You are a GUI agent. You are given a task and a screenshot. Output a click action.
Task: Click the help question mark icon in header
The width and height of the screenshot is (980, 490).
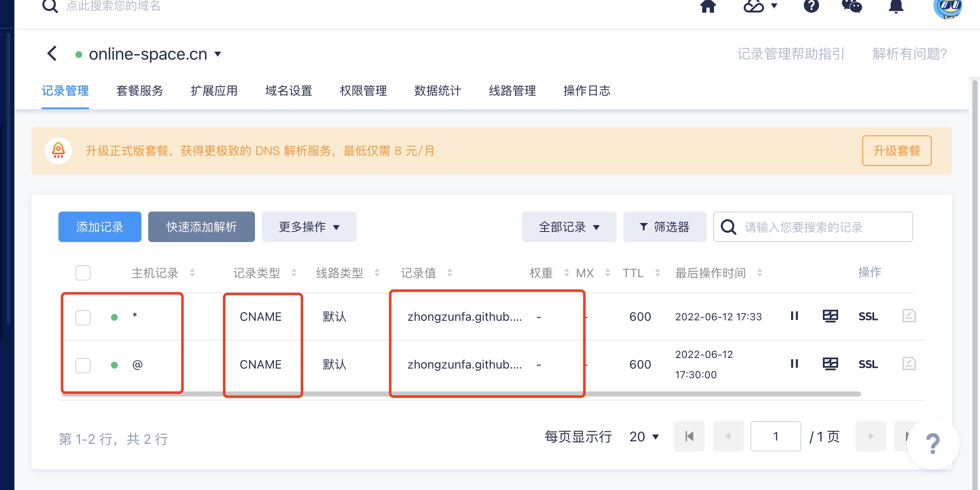pyautogui.click(x=811, y=6)
